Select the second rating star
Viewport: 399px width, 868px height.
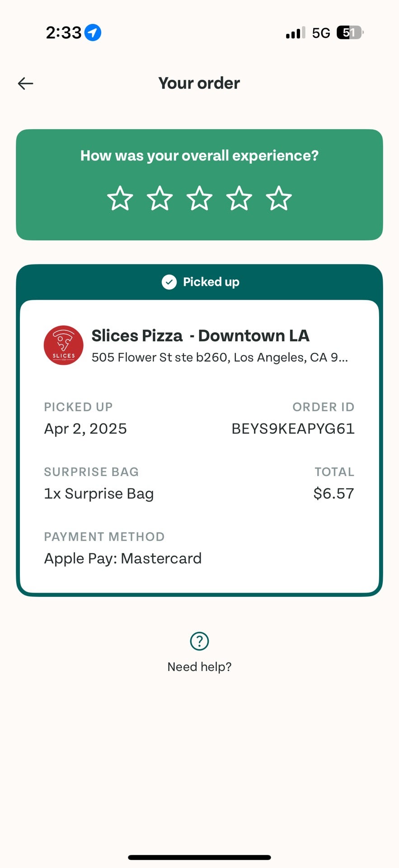pyautogui.click(x=160, y=198)
